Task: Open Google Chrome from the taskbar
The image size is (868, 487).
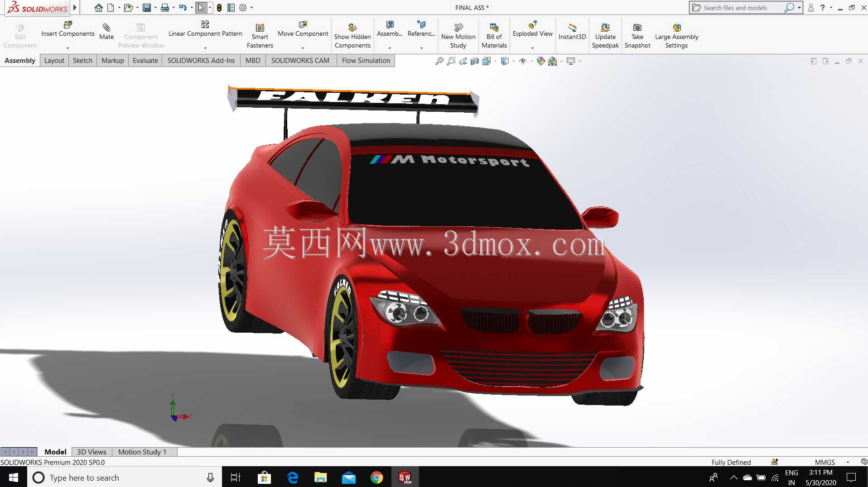Action: coord(376,477)
